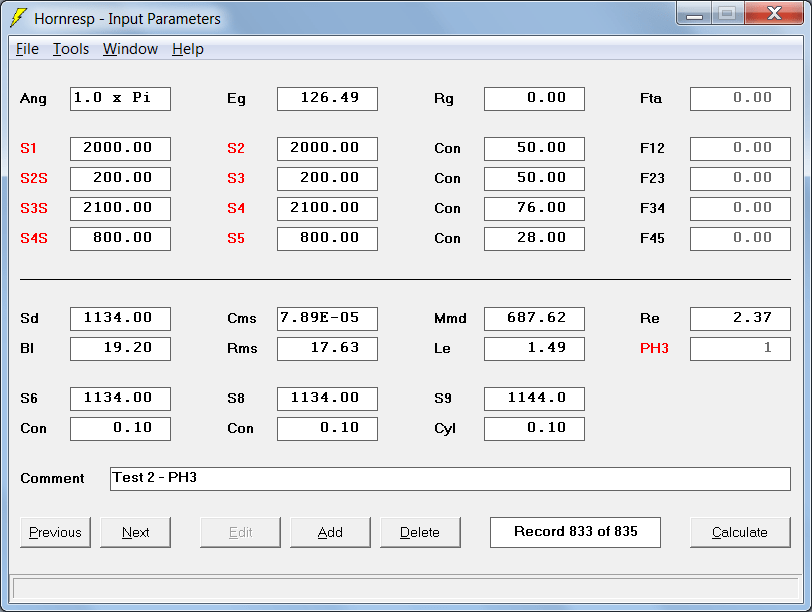Click the Con field under S8
Image resolution: width=812 pixels, height=612 pixels.
(x=327, y=429)
